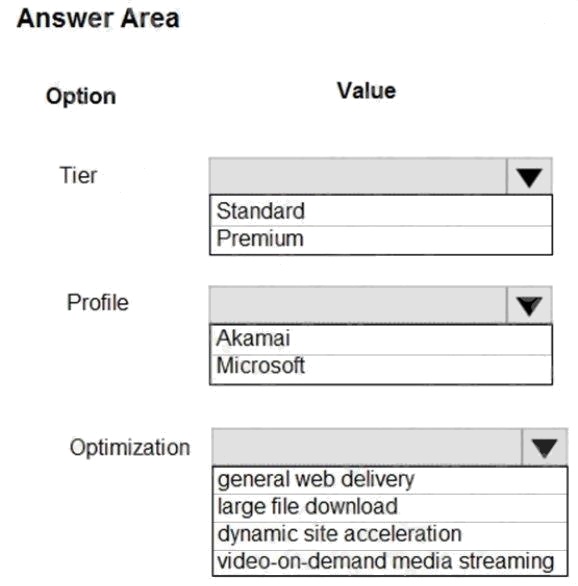Select Premium tier option
Screen dimensions: 578x586
381,240
